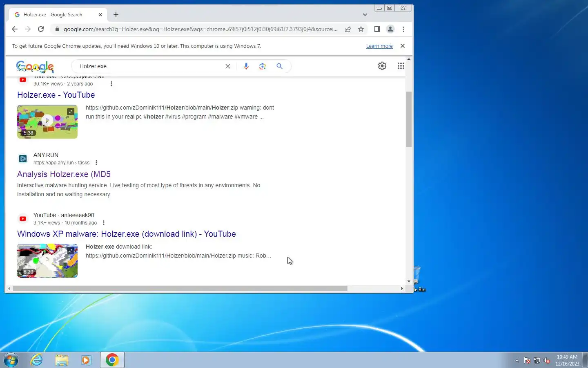Open Windows XP malware: Holzer.exe video link

click(x=127, y=234)
